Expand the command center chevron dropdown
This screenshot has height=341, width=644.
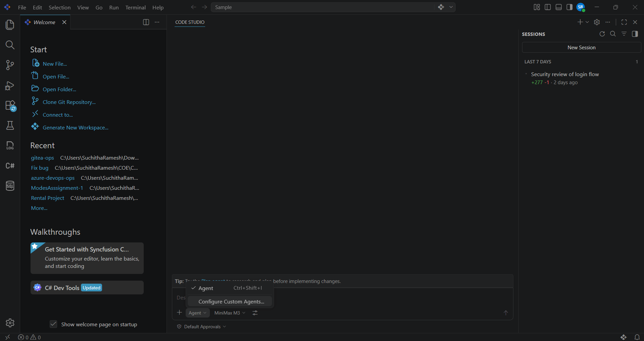[451, 7]
